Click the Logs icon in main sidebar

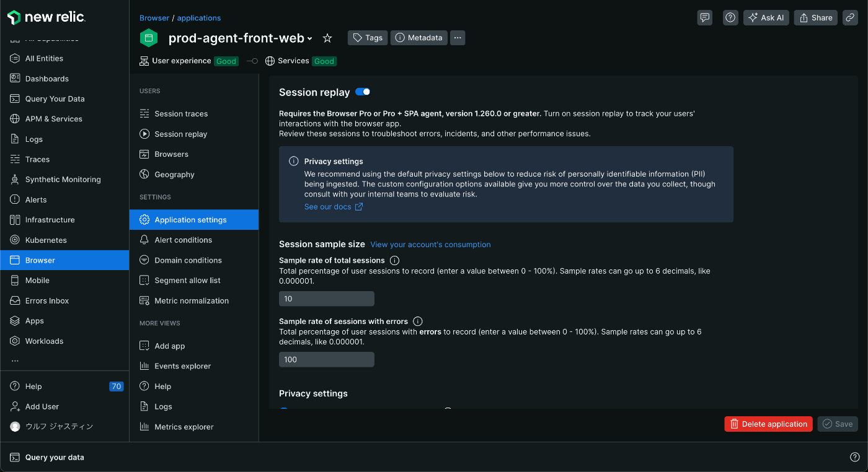click(x=15, y=139)
